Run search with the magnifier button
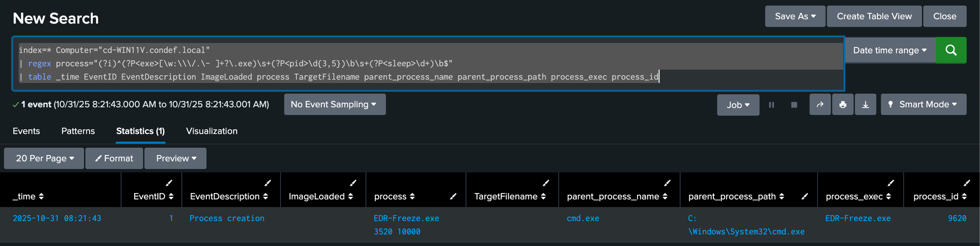Viewport: 980px width, 246px height. (x=951, y=50)
